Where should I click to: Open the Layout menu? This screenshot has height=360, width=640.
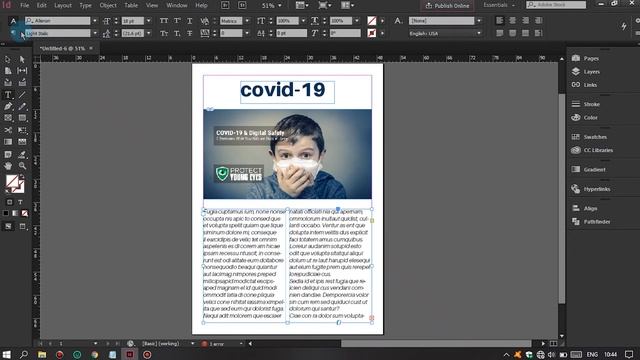(x=63, y=5)
